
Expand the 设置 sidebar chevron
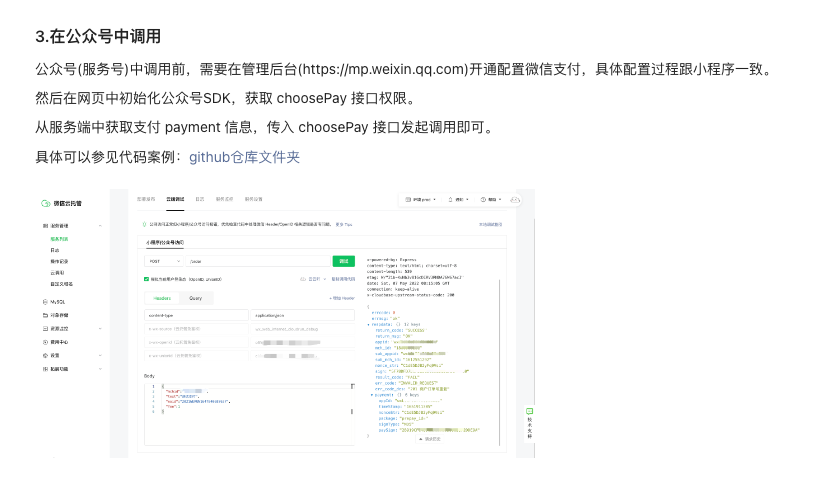pyautogui.click(x=100, y=355)
